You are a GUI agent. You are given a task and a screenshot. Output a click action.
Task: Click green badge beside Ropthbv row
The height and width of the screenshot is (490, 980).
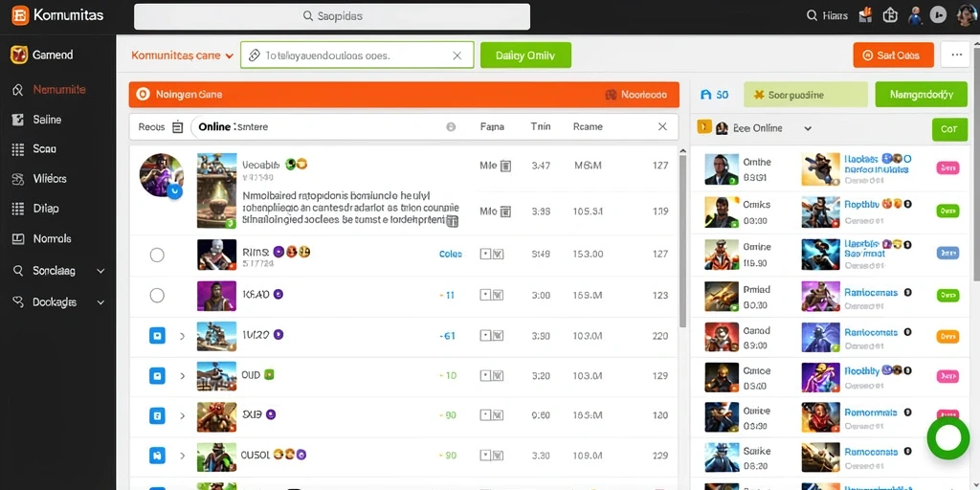tap(948, 211)
